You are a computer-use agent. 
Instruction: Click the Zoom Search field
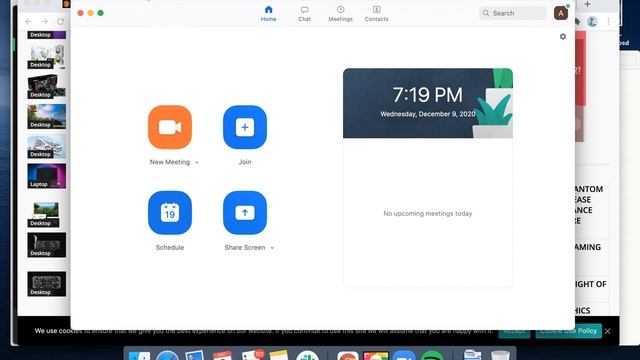tap(513, 13)
